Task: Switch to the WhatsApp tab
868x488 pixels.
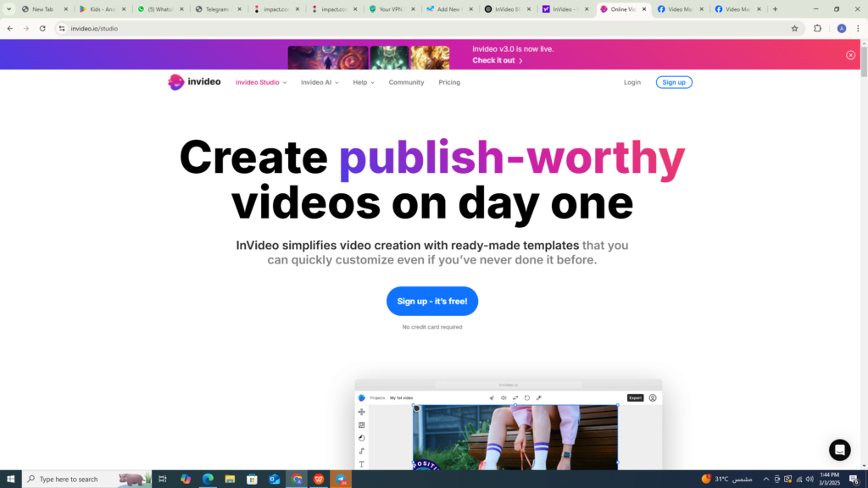Action: [x=159, y=8]
